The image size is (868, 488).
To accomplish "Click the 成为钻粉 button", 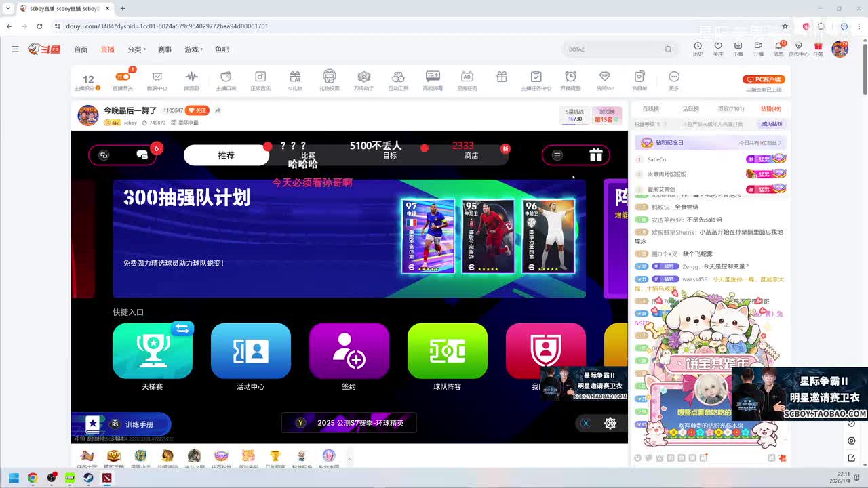I will [772, 124].
